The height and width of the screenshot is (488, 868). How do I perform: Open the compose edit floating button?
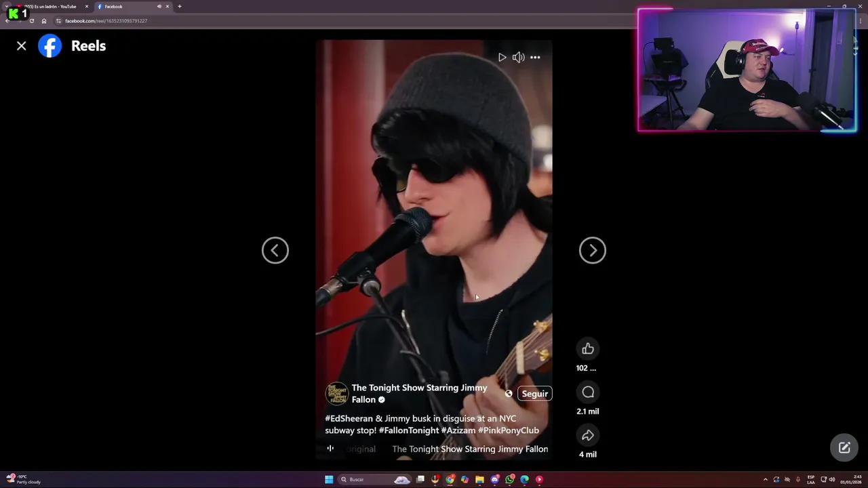[844, 447]
